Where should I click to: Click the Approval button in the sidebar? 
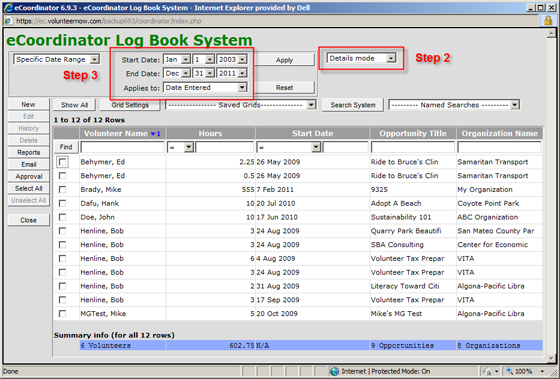pos(29,176)
